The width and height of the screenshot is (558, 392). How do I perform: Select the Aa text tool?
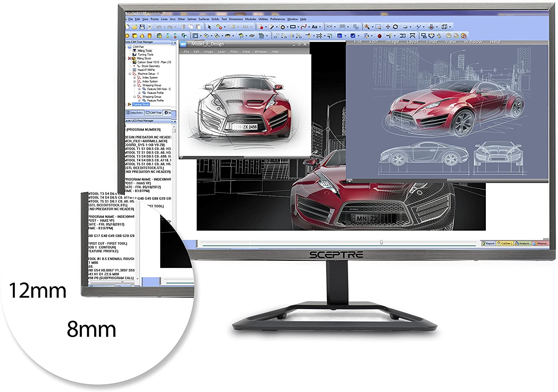(x=314, y=27)
